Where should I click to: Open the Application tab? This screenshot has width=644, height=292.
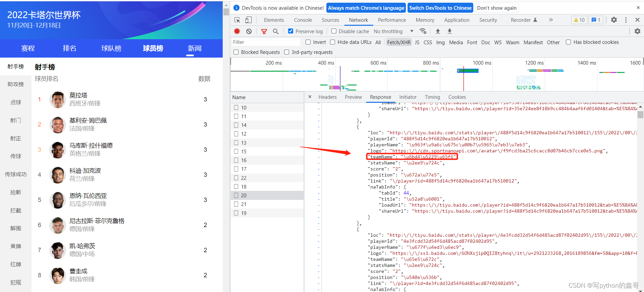pos(457,20)
